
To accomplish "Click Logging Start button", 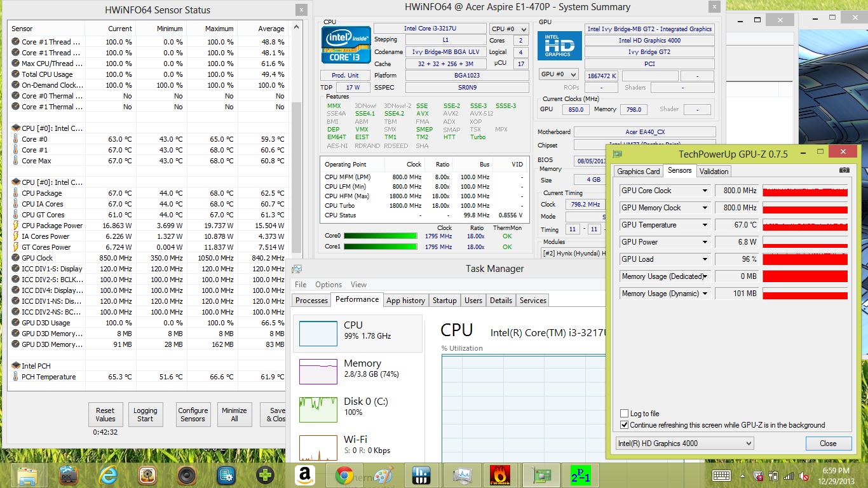I will point(145,414).
